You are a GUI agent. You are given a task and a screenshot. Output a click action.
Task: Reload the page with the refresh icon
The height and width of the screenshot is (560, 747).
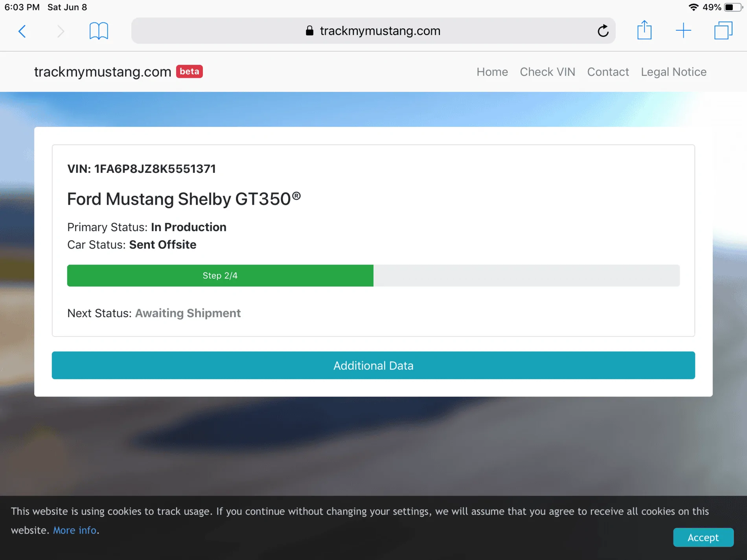pyautogui.click(x=603, y=31)
